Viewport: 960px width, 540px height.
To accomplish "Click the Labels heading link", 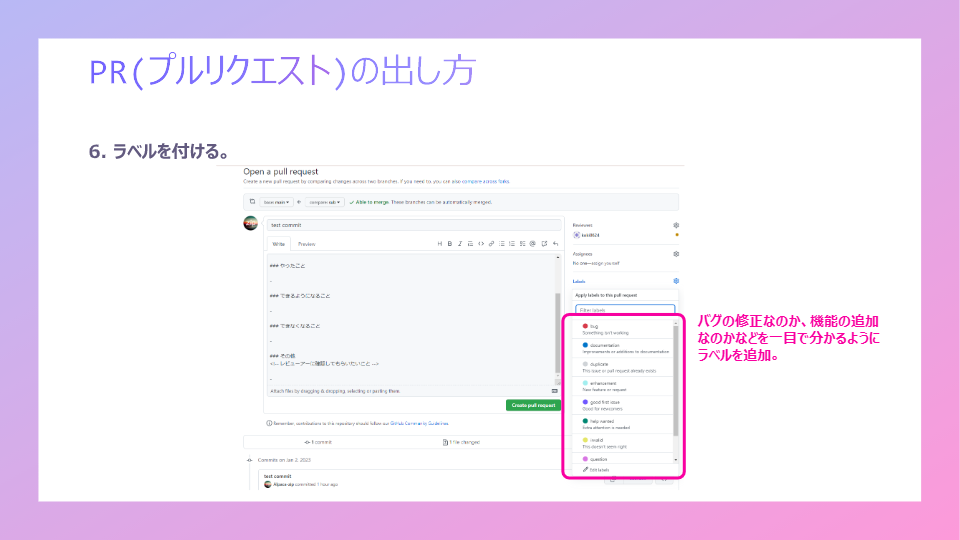I will click(x=579, y=281).
